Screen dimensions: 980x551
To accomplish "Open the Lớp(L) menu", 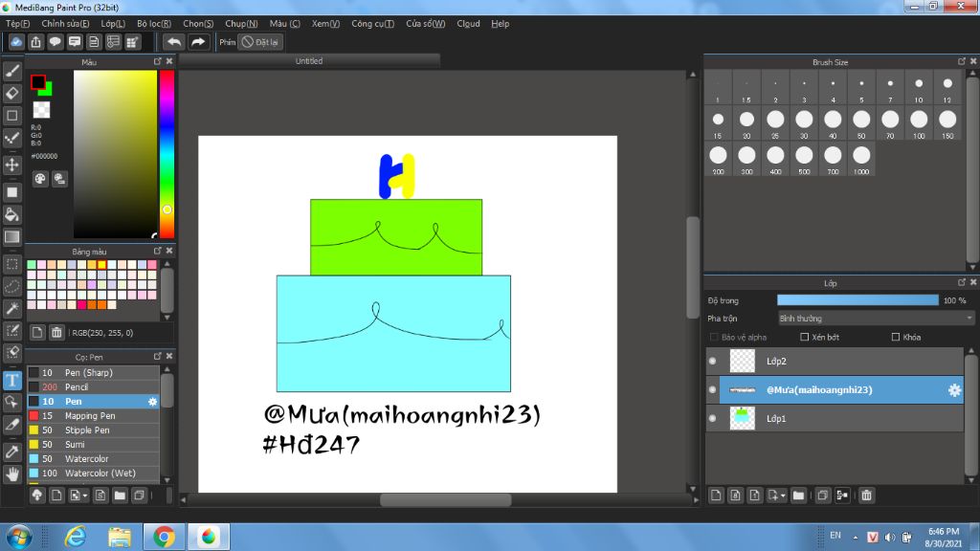I will click(x=113, y=24).
